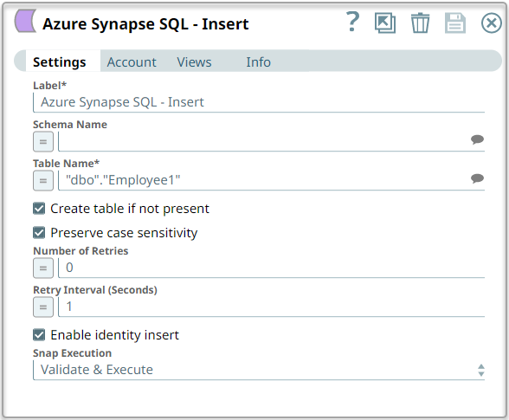Click the Label input field
The image size is (509, 420).
point(259,103)
